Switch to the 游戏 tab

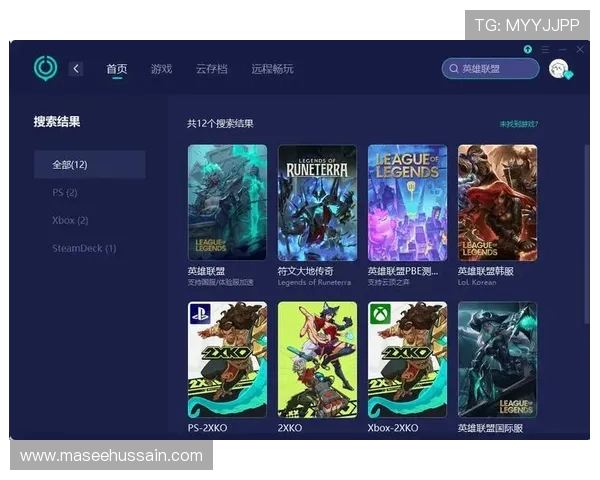point(161,69)
